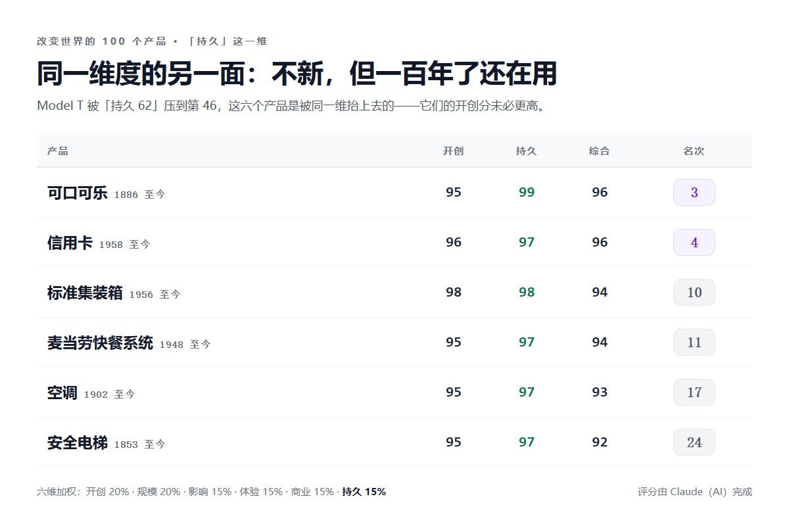Image resolution: width=789 pixels, height=532 pixels.
Task: Click 标准集装箱's 开创 score 98
Action: point(454,293)
